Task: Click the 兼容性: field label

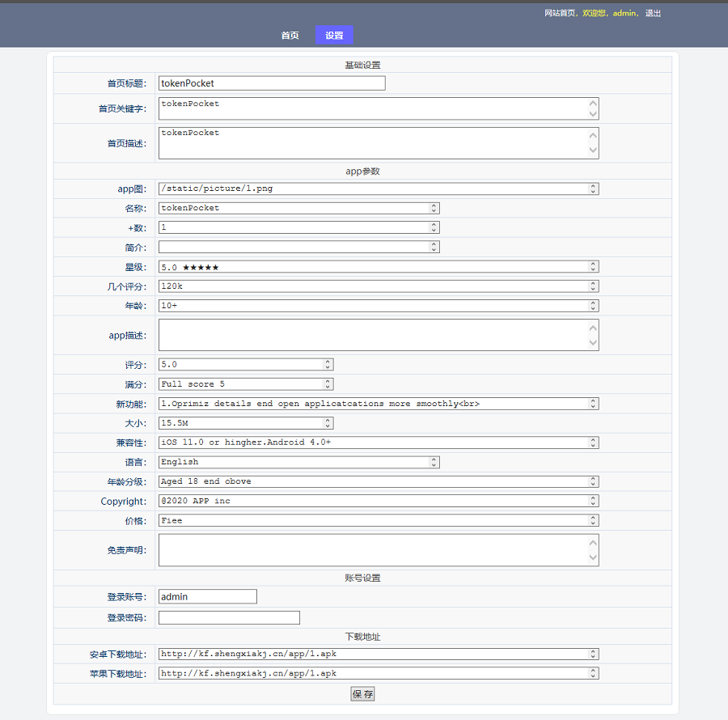Action: tap(131, 443)
